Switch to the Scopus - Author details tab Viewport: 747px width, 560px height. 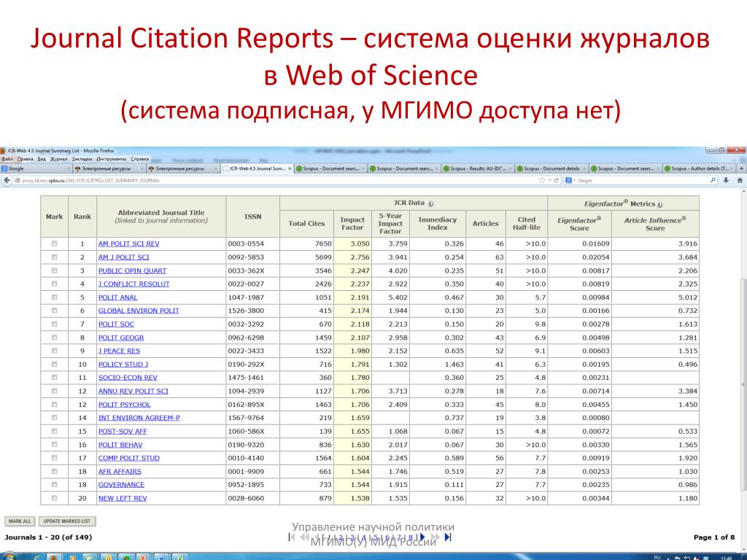(700, 168)
